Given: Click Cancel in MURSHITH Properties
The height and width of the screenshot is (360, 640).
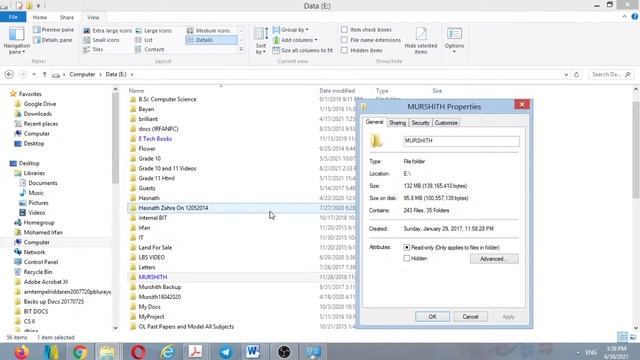Looking at the screenshot, I should click(x=470, y=317).
